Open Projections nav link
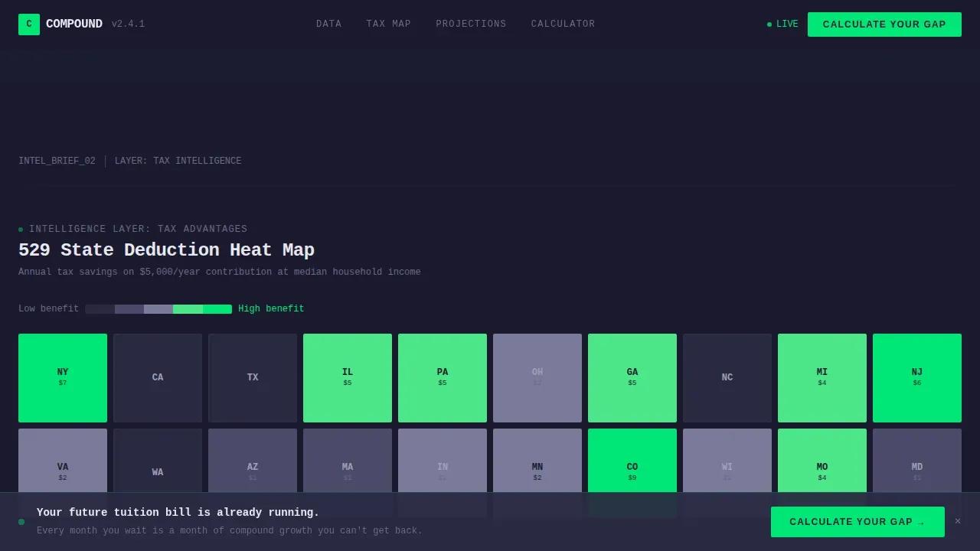Image resolution: width=980 pixels, height=551 pixels. click(x=471, y=24)
